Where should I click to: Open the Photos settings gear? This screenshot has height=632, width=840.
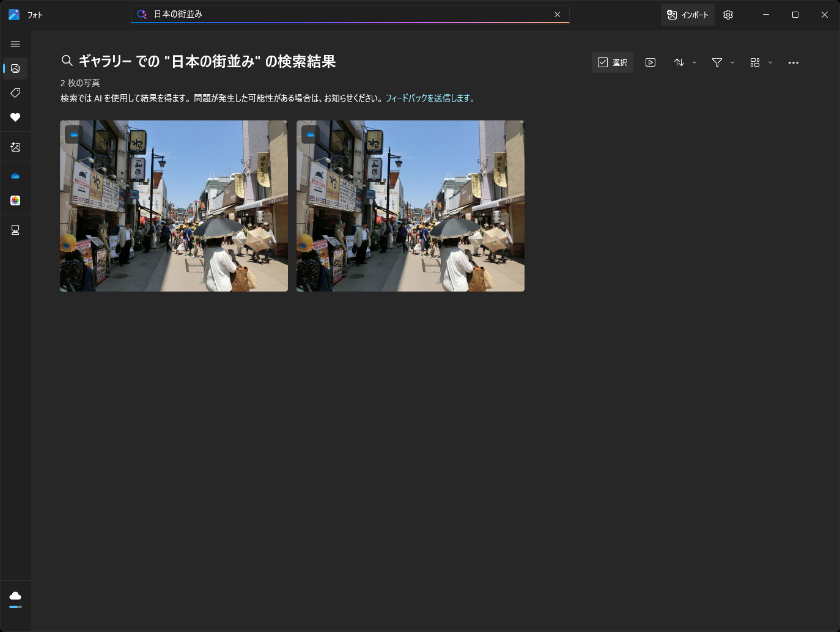pos(728,15)
